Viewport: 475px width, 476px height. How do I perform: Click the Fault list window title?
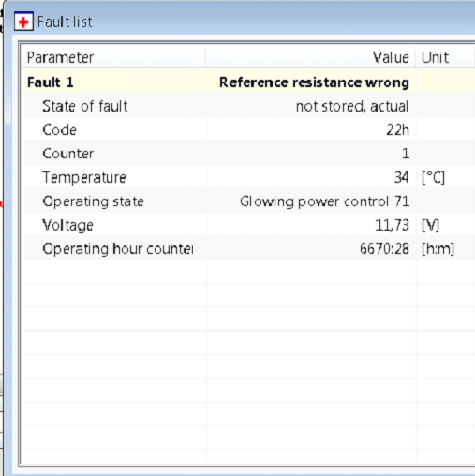coord(65,22)
